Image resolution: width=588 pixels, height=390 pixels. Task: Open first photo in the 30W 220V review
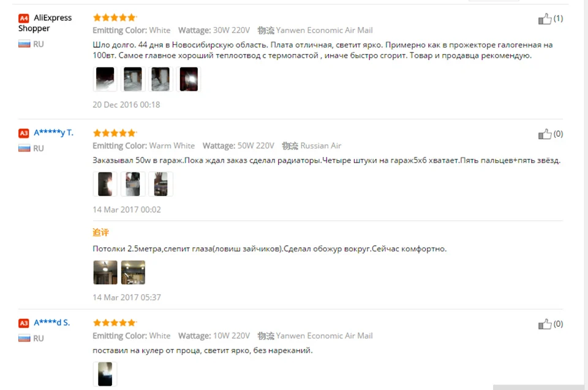click(105, 79)
